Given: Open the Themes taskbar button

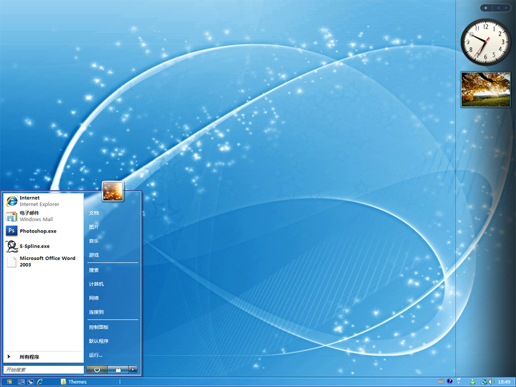Looking at the screenshot, I should point(74,382).
